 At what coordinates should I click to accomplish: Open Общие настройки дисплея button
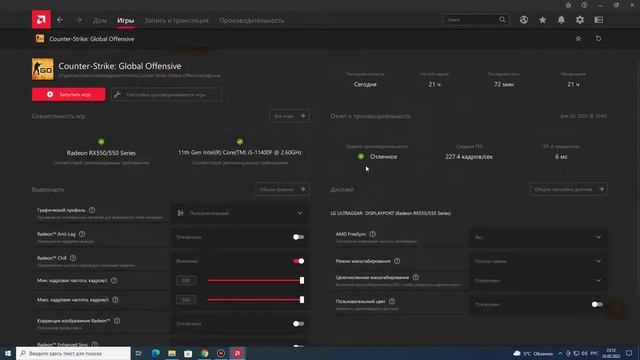(x=569, y=189)
